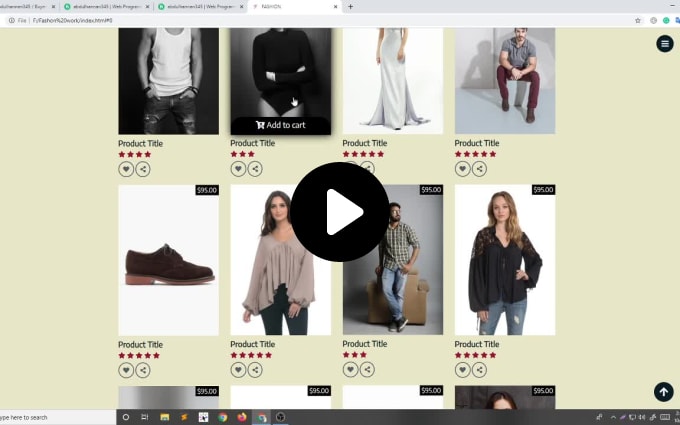Switch to the first browser tab
The width and height of the screenshot is (680, 425).
click(26, 7)
